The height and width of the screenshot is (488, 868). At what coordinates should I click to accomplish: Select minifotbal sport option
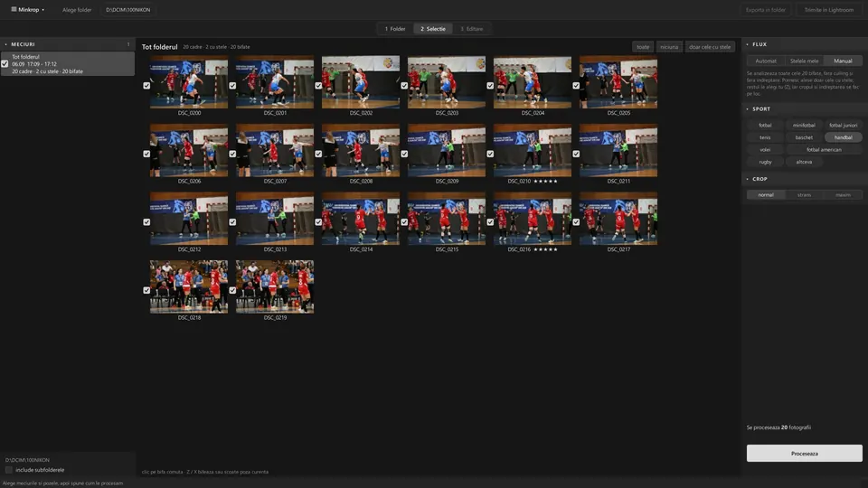(x=804, y=125)
